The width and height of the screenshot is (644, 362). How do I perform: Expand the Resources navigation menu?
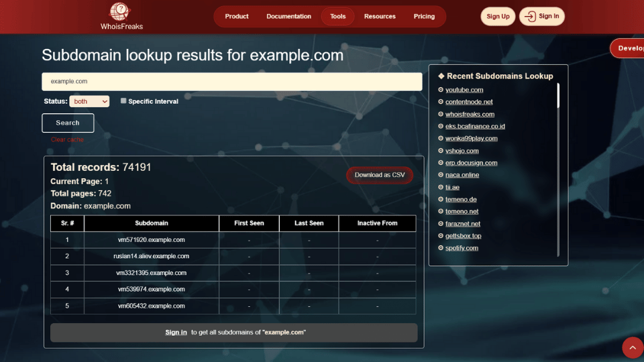(380, 17)
